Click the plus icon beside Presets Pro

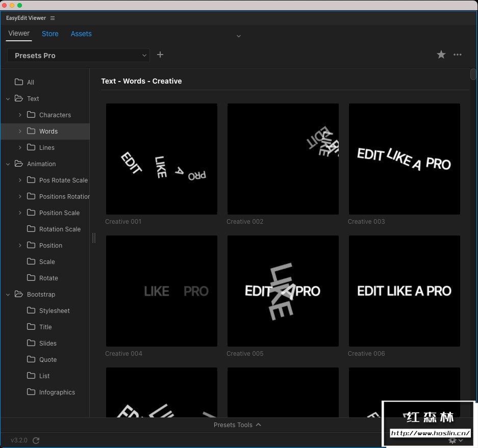pos(160,55)
